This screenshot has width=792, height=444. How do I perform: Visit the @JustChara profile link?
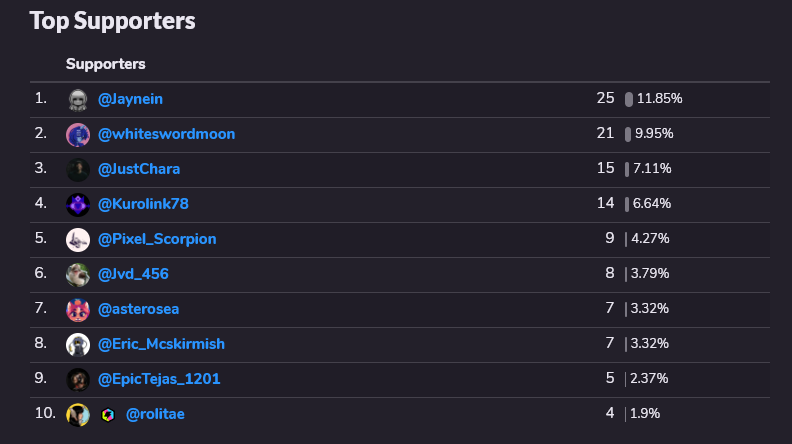pos(139,169)
